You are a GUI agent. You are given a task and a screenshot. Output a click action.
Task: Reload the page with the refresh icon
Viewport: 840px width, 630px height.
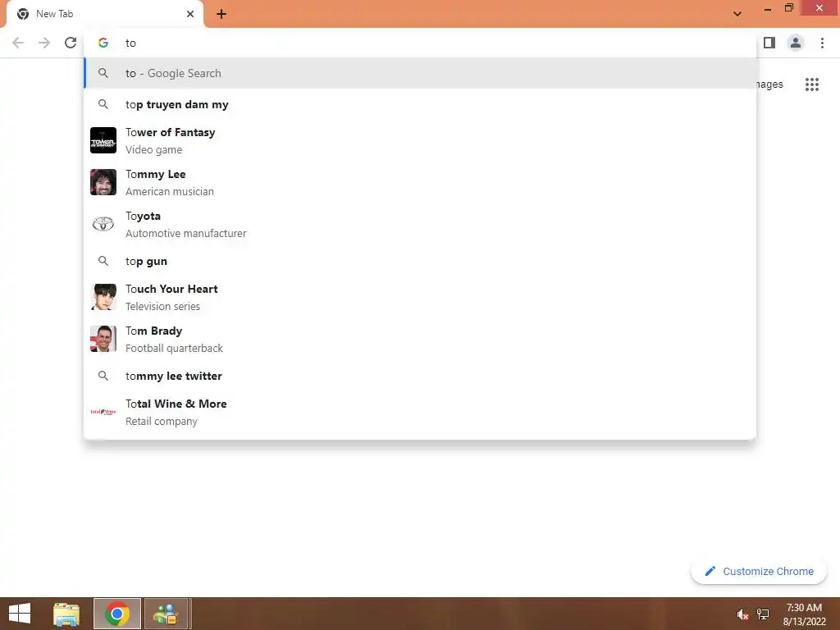tap(71, 43)
